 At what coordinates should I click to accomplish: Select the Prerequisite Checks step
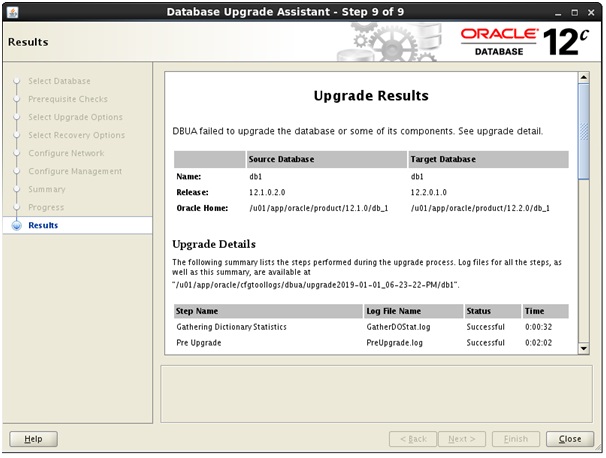67,100
